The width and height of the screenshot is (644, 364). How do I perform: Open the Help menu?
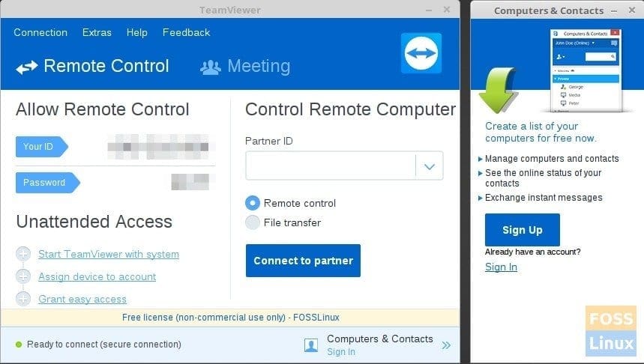[x=136, y=32]
